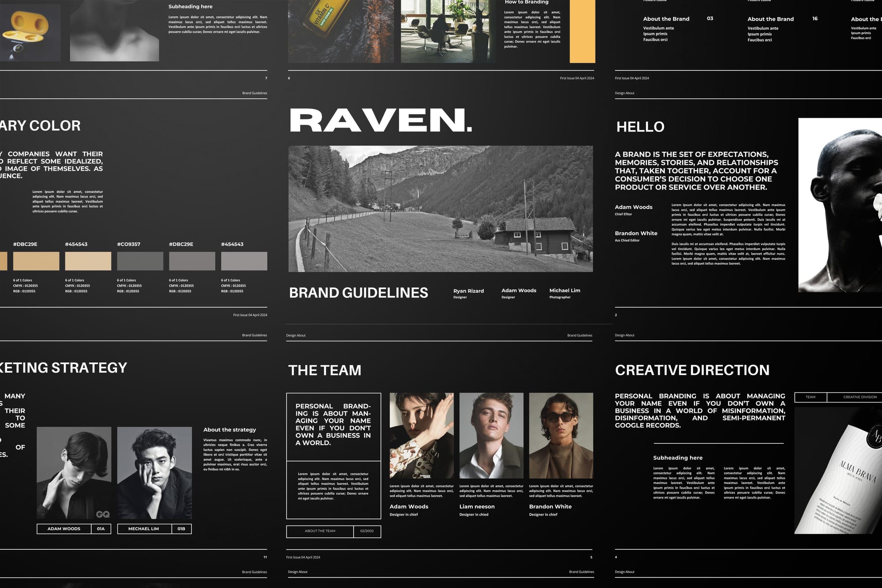
Task: Select the mountain landscape cover photo
Action: pyautogui.click(x=441, y=209)
